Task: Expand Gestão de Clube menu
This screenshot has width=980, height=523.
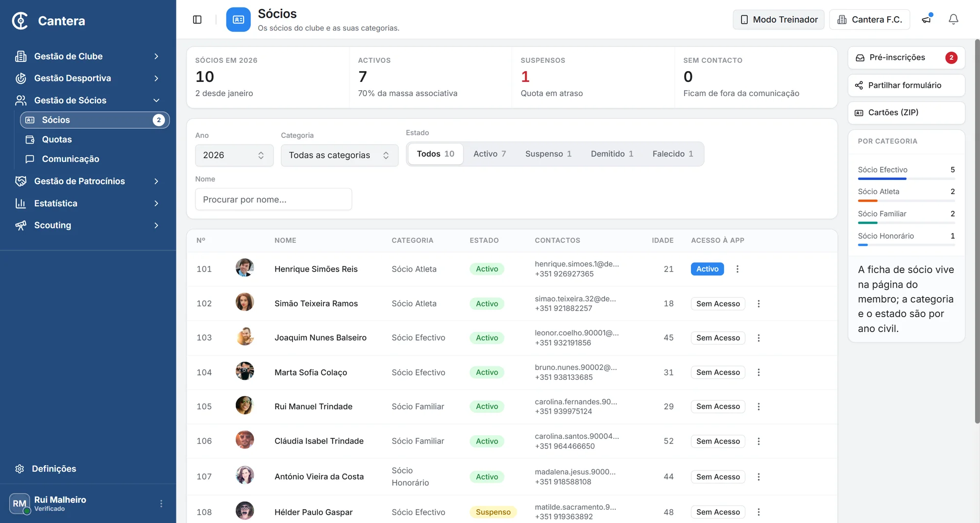Action: pos(88,56)
